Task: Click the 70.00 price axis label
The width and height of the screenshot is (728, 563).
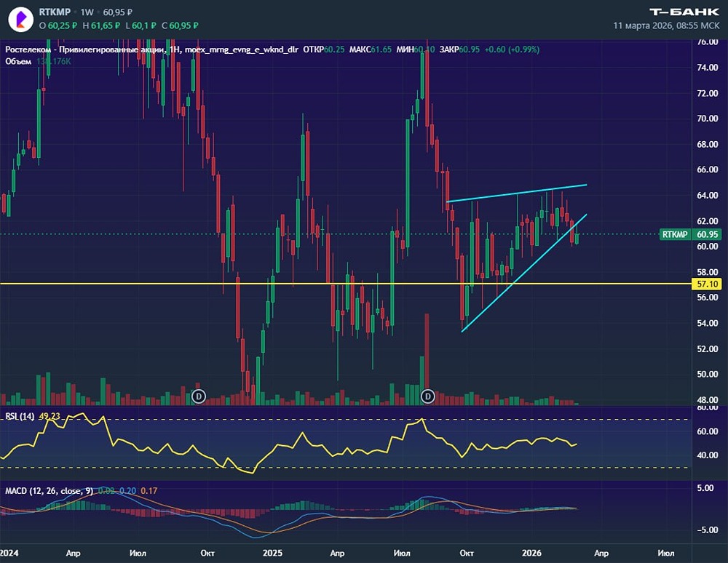Action: pyautogui.click(x=708, y=119)
